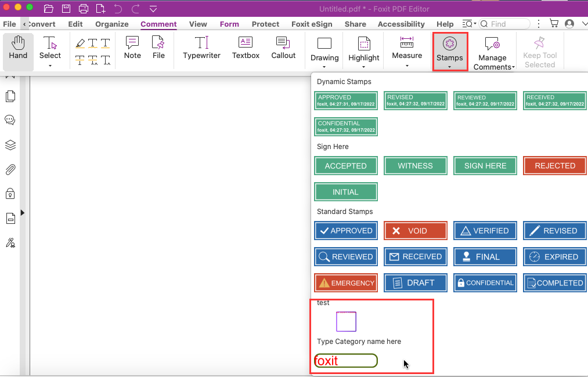Activate Keep Tool Selected mode

coord(539,52)
